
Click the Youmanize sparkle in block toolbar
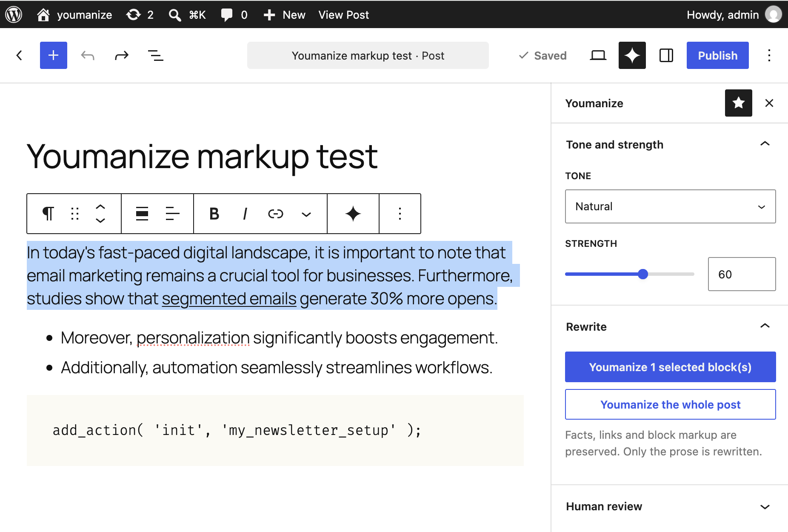(353, 214)
